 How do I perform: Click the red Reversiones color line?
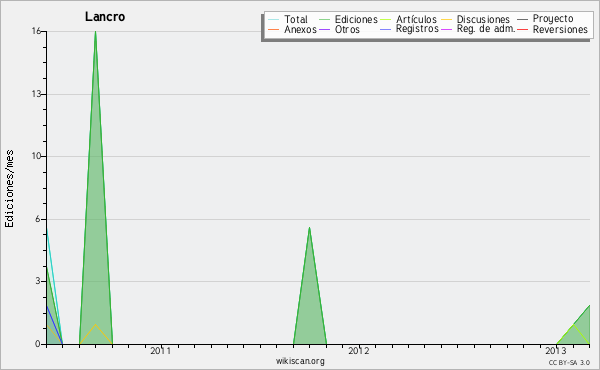522,29
